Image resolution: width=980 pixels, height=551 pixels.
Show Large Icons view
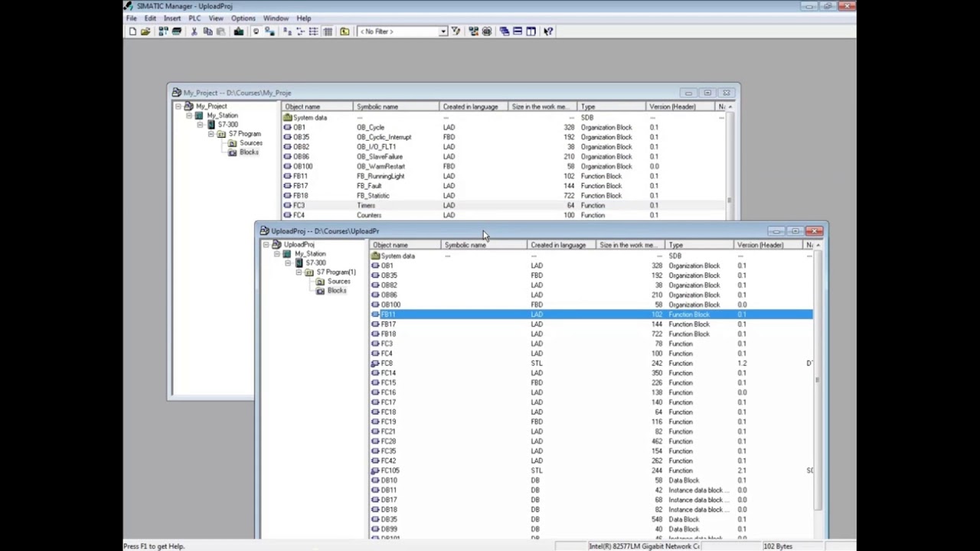tap(287, 31)
